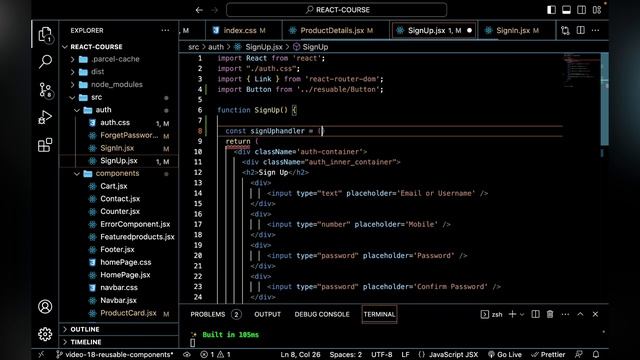Collapse the src folder

73,97
